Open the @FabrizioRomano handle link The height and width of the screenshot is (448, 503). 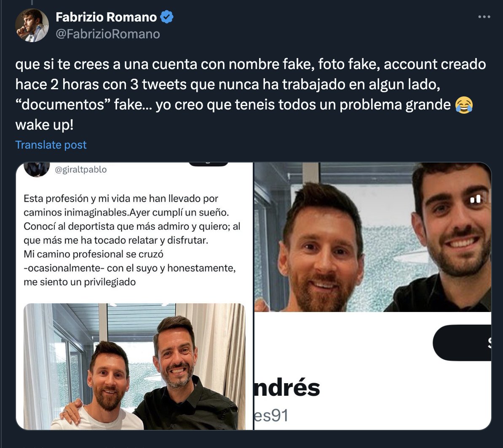(x=108, y=34)
